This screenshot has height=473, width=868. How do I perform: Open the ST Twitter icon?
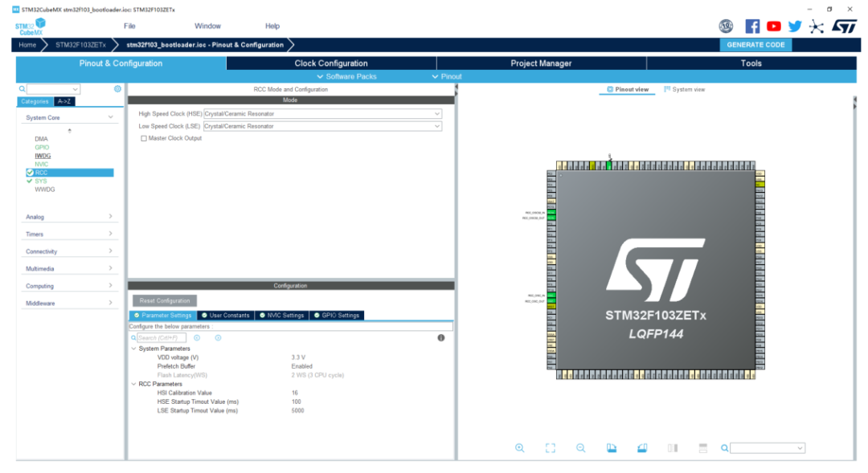point(795,26)
